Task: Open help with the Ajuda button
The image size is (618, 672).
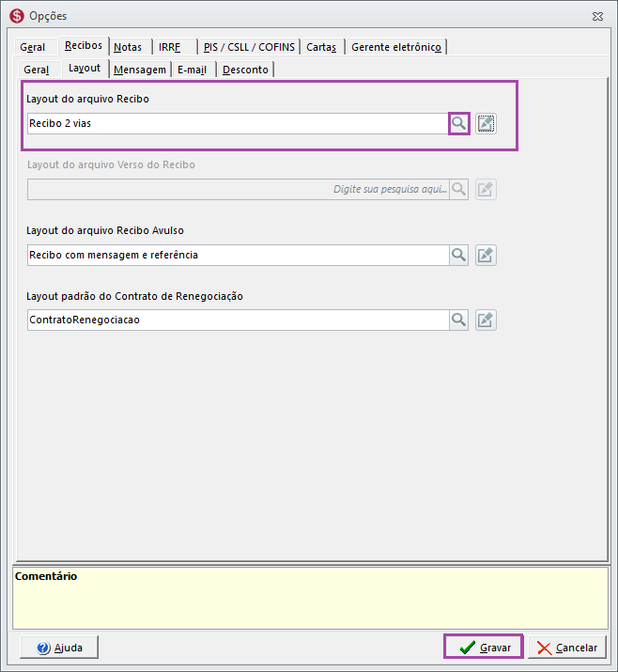Action: [59, 648]
